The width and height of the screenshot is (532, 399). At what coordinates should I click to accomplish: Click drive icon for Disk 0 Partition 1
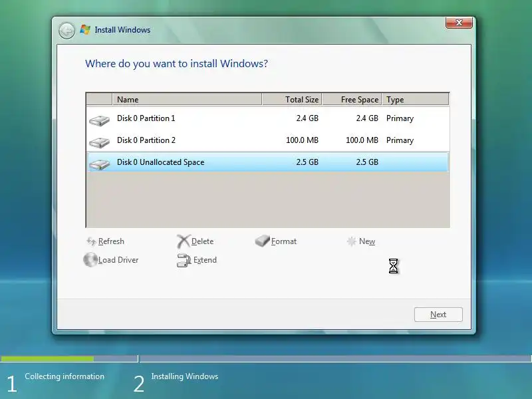coord(99,120)
